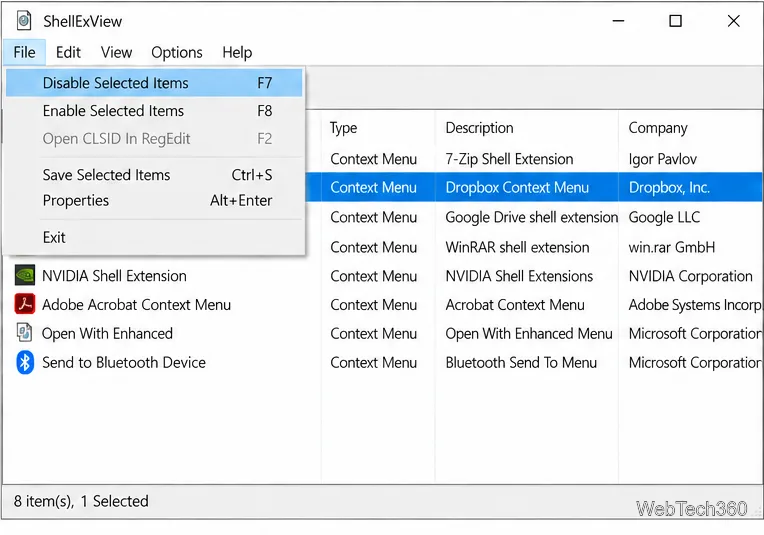Close the ShellExView window
This screenshot has height=535, width=764.
pos(733,21)
